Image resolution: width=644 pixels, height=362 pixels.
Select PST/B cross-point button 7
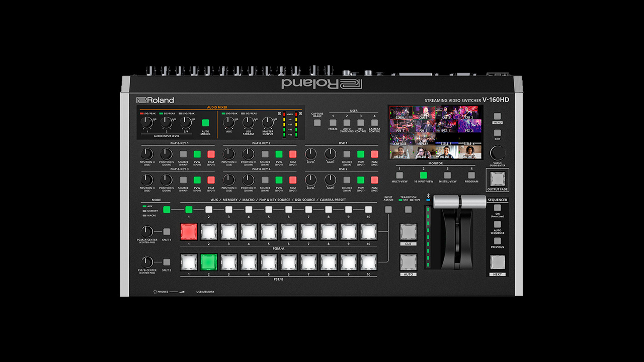(x=308, y=262)
